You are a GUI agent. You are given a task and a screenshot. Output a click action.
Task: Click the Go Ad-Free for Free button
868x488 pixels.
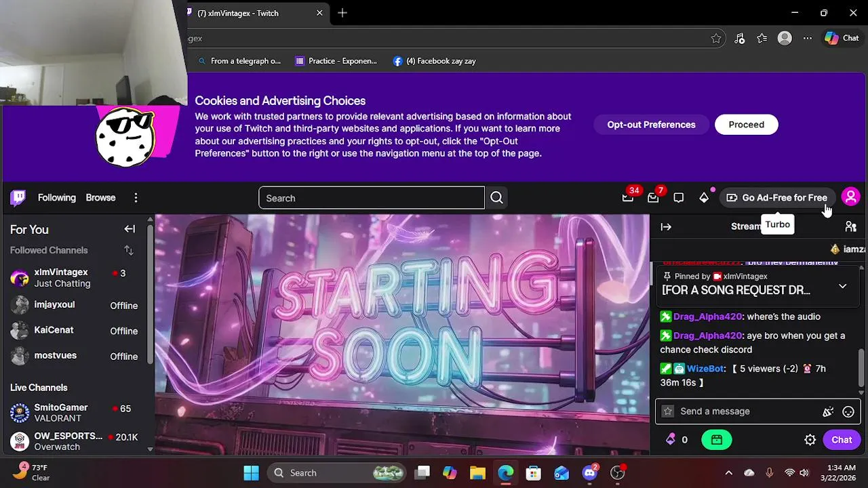tap(777, 198)
